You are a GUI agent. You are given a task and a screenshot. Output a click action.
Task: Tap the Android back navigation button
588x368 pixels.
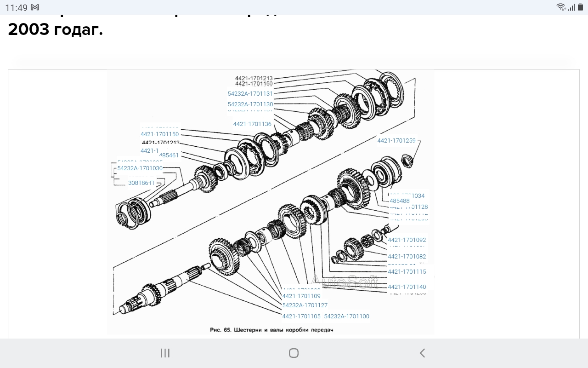422,353
